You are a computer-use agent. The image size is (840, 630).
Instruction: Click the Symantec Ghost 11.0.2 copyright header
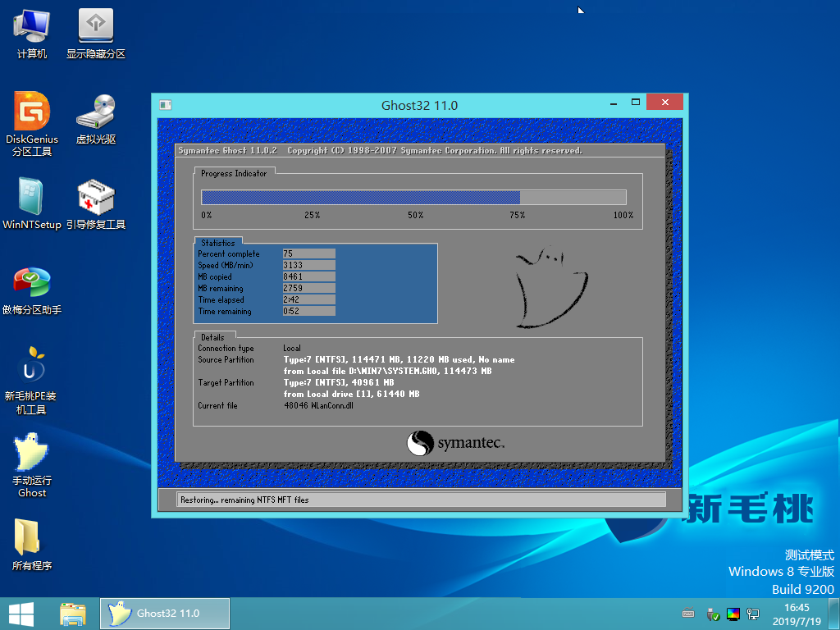(380, 151)
